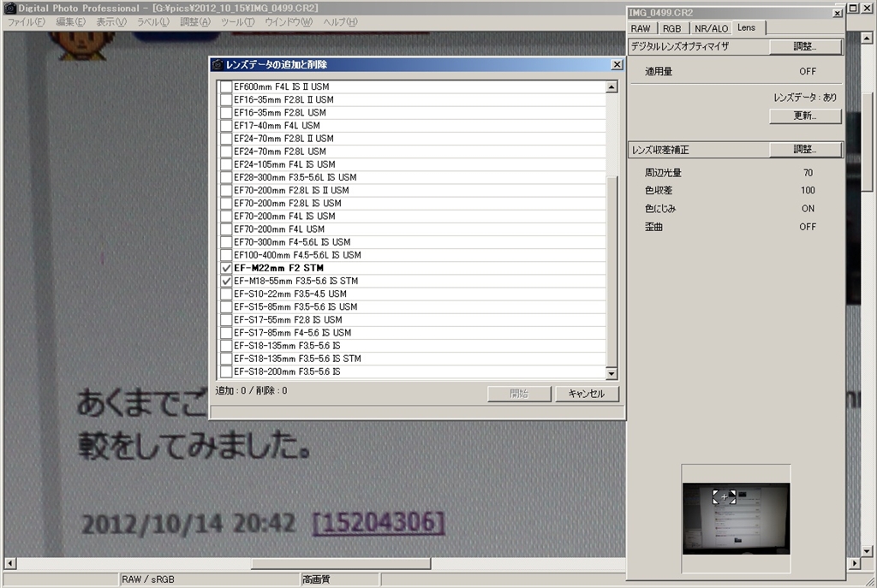Select the EF-S18-135mm F3.5-5.6 IS STM row text

tap(297, 359)
